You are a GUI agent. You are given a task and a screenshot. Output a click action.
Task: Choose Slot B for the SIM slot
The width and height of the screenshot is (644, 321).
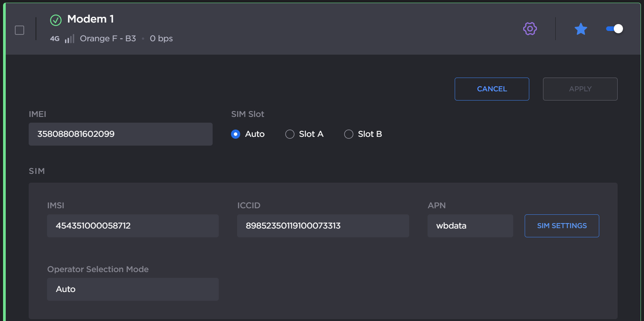tap(349, 134)
